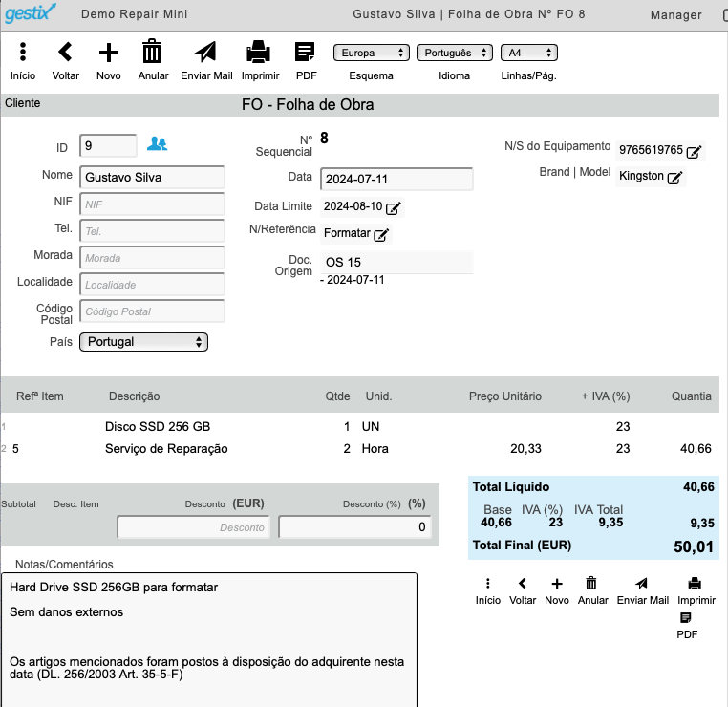This screenshot has width=728, height=707.
Task: Click the client ID field
Action: coord(108,146)
